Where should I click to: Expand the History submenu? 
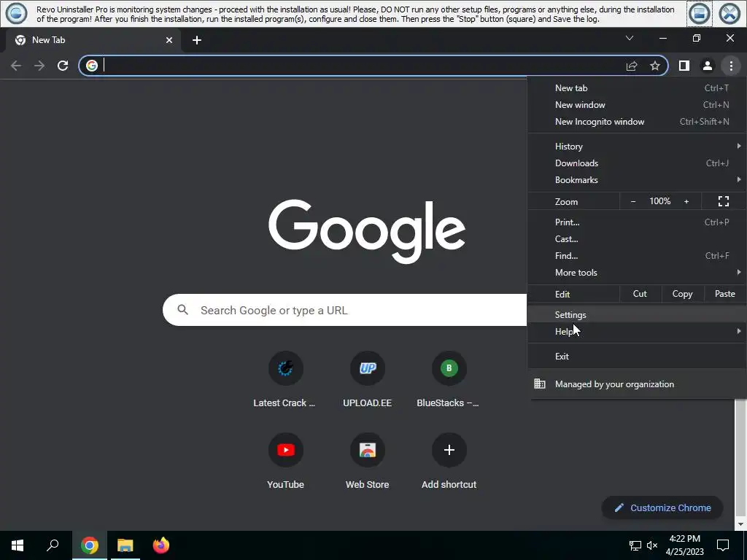(637, 146)
